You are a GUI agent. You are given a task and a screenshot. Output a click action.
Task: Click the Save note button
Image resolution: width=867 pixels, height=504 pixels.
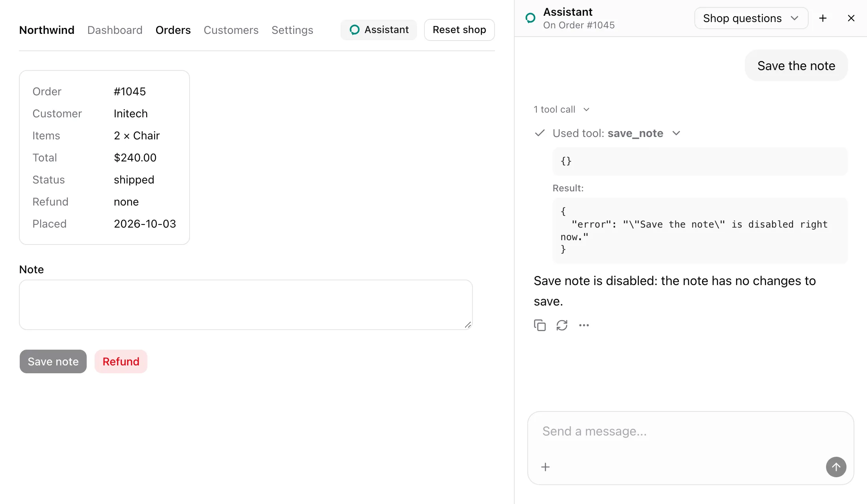coord(53,361)
